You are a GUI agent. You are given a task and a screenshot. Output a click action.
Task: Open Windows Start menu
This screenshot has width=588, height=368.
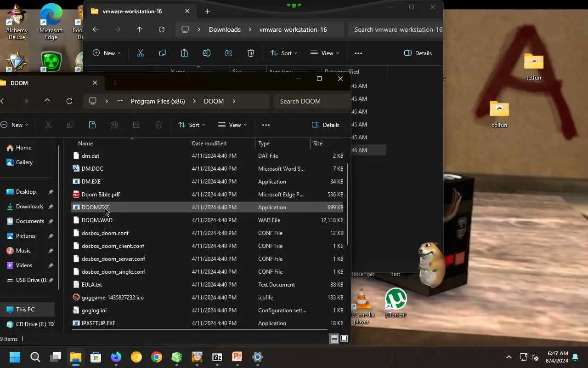[15, 357]
